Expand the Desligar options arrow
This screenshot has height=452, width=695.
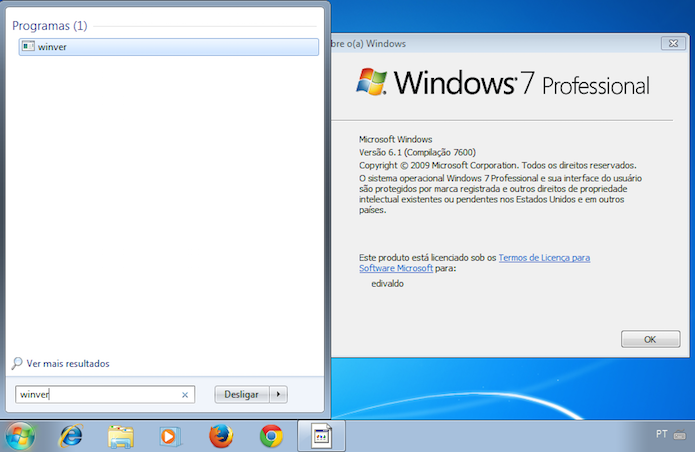tap(278, 394)
